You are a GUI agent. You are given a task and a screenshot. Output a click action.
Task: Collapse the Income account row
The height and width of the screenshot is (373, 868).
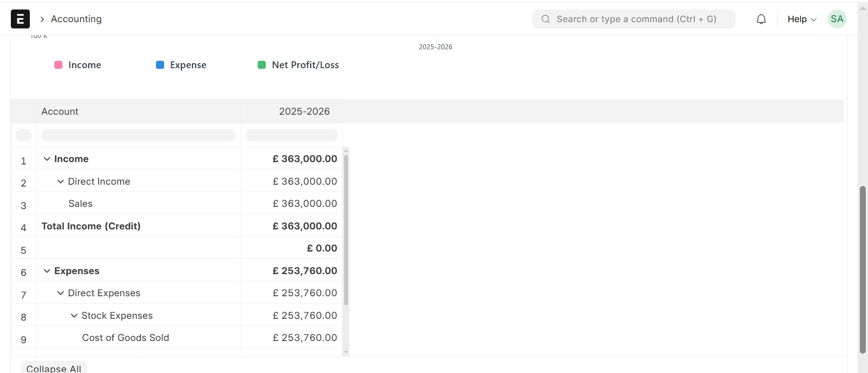(x=47, y=159)
